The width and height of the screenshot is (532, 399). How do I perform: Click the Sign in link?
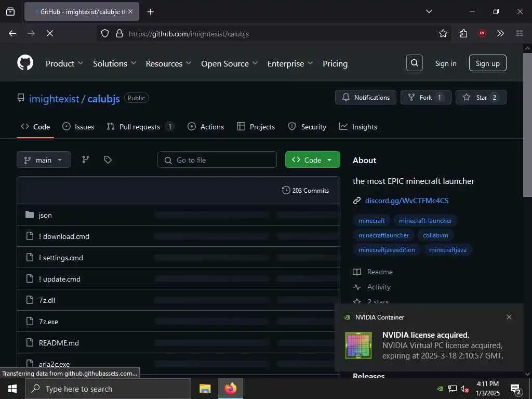[445, 63]
